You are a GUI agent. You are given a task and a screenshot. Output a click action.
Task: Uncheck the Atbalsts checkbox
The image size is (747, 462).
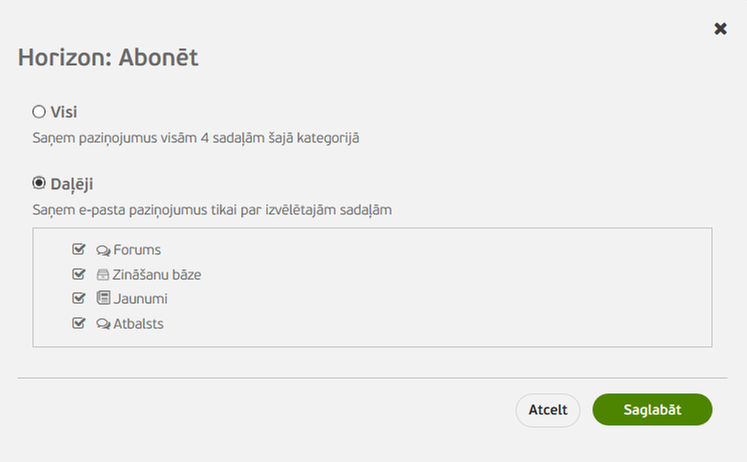(x=79, y=323)
